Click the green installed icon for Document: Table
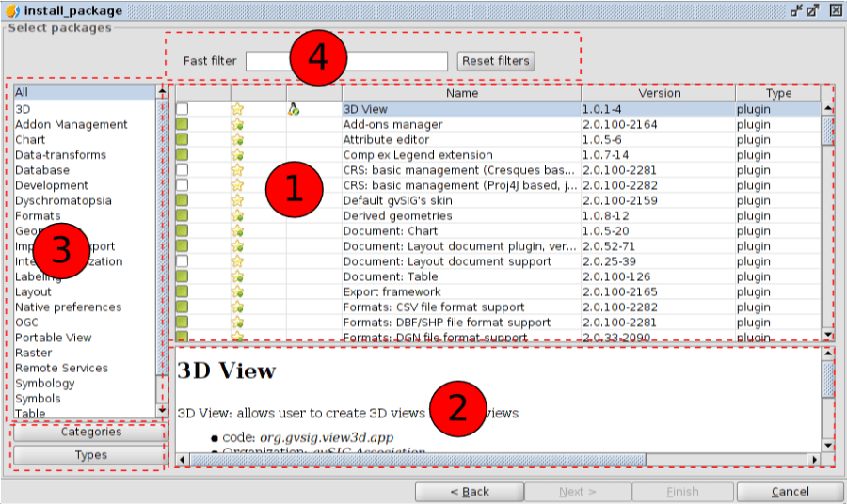Viewport: 847px width, 504px height. [x=183, y=276]
